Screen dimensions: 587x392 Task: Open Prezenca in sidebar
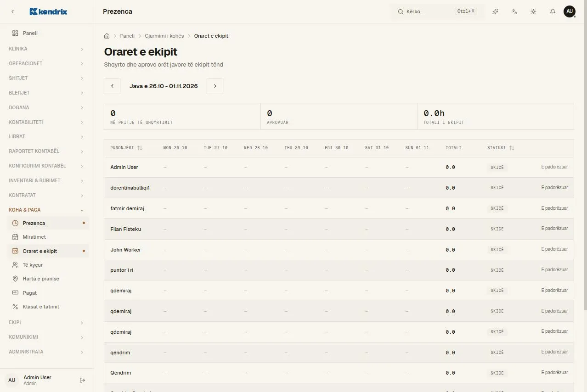point(49,223)
